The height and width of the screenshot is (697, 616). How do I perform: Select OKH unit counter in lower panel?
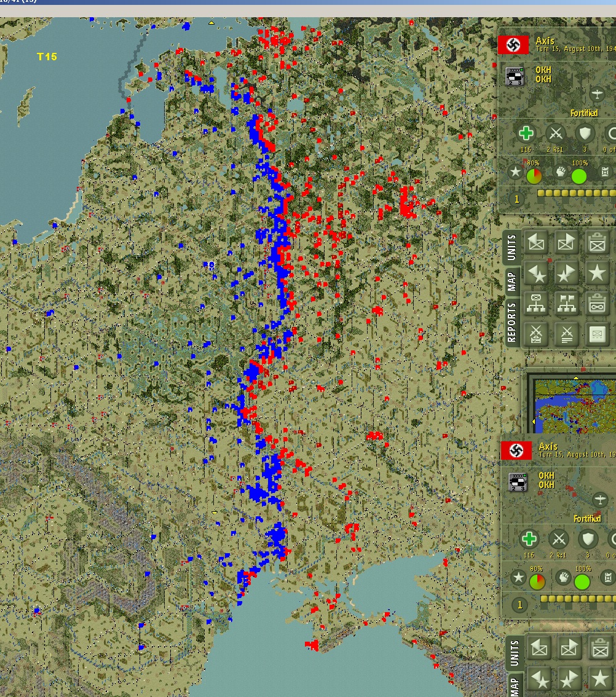pyautogui.click(x=518, y=482)
